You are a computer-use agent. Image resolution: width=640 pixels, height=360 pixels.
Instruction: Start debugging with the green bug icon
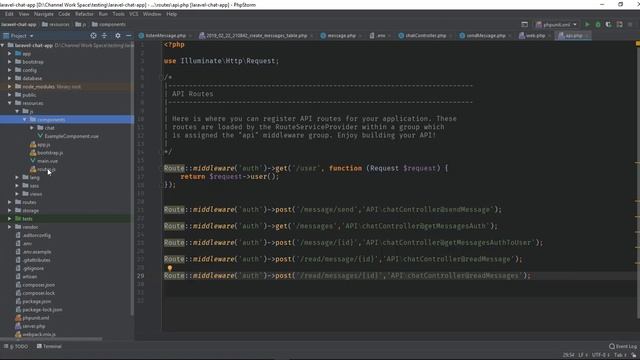(x=598, y=24)
